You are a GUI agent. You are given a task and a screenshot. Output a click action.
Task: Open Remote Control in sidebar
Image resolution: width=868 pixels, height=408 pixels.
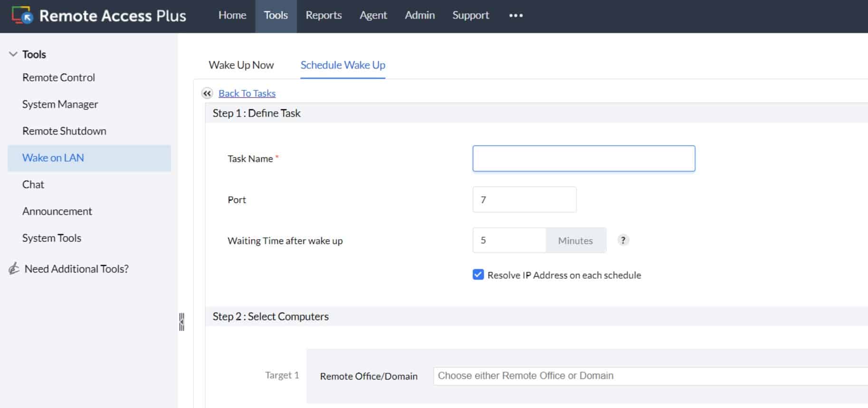coord(58,78)
